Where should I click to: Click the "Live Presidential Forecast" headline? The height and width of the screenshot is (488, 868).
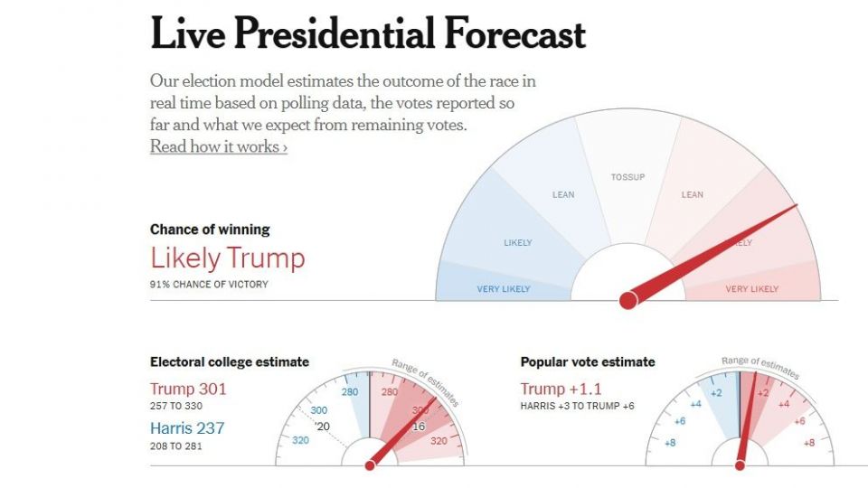[x=367, y=34]
